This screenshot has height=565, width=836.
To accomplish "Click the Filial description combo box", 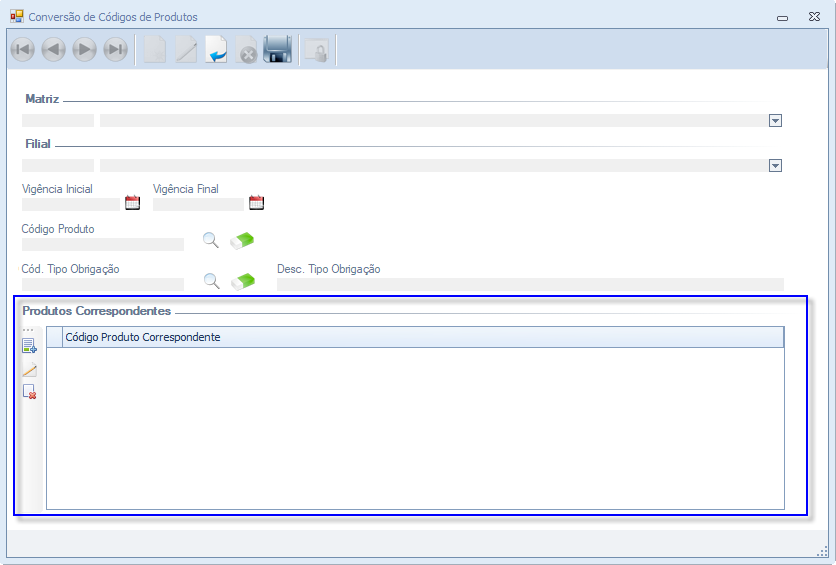I will click(x=441, y=165).
